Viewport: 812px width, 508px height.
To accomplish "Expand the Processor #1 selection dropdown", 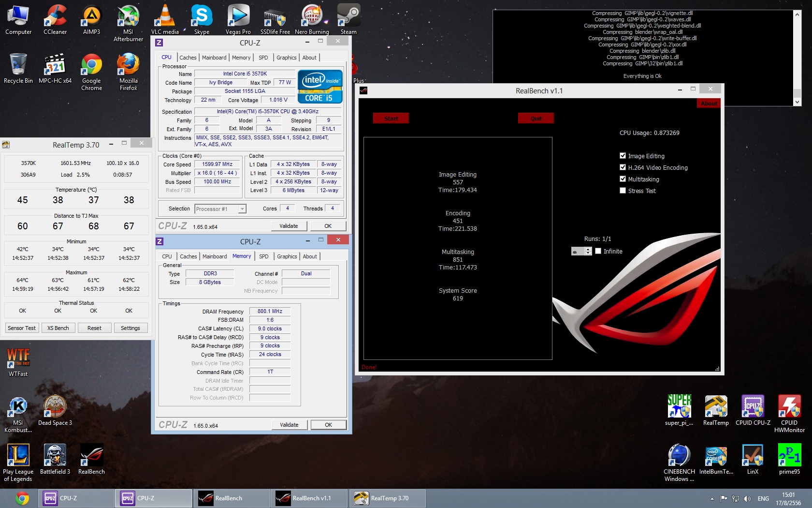I will [x=242, y=209].
